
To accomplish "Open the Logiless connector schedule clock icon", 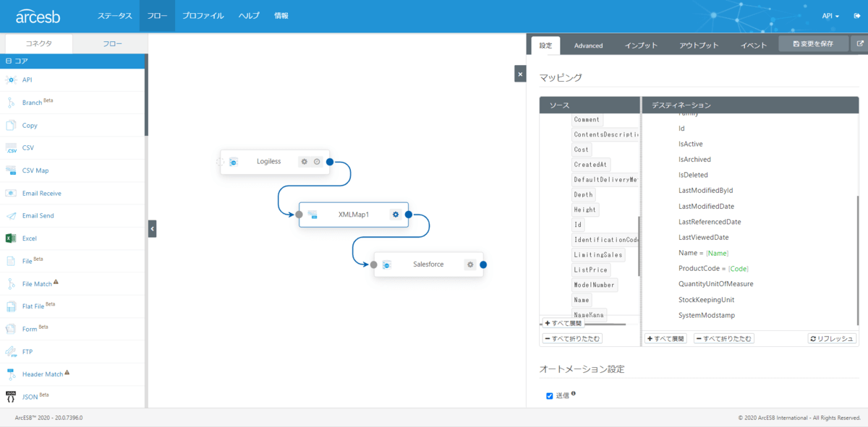I will [317, 162].
